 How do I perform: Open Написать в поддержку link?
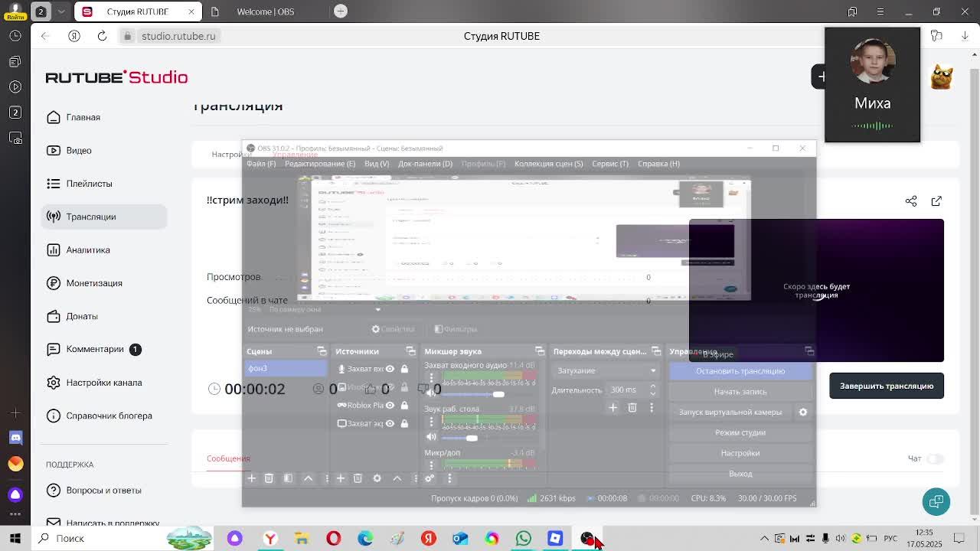click(113, 523)
